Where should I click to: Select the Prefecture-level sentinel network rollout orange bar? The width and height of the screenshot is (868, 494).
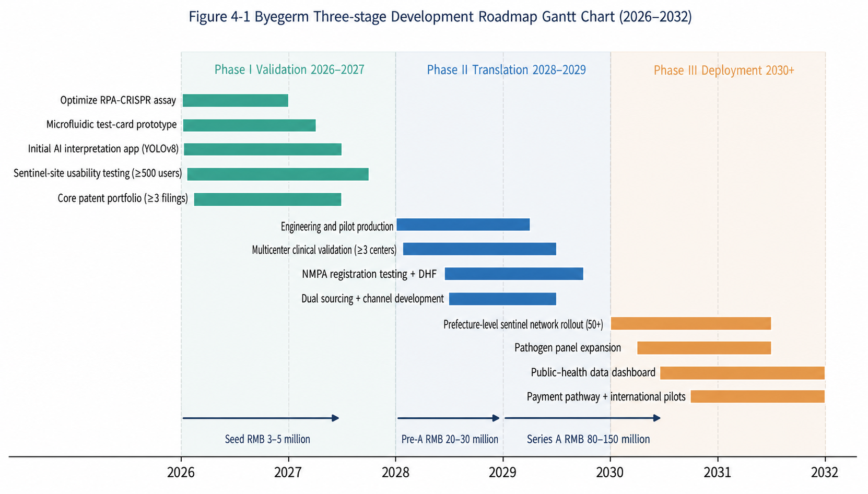point(691,323)
